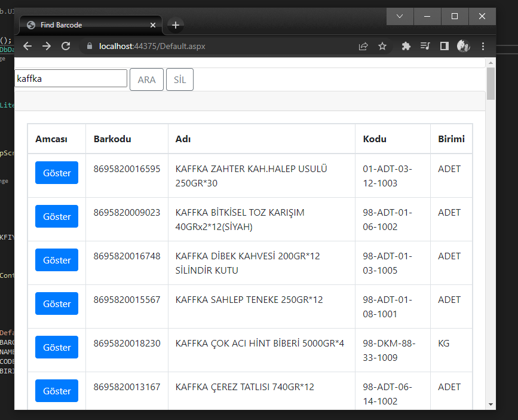This screenshot has width=518, height=420.
Task: Open media control playlist icon
Action: 425,46
